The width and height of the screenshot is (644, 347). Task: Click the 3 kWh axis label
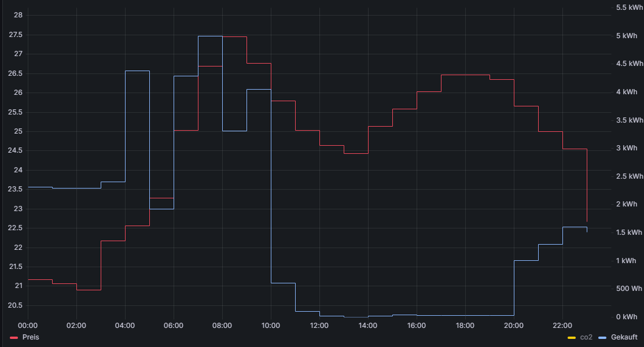[627, 148]
